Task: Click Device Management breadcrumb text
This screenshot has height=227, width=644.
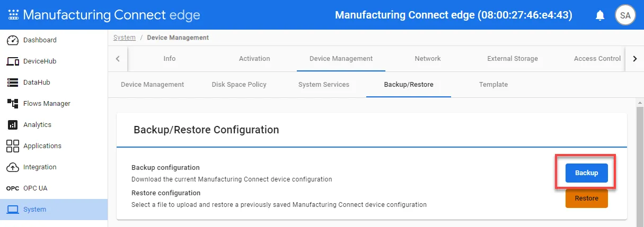Action: pos(178,38)
